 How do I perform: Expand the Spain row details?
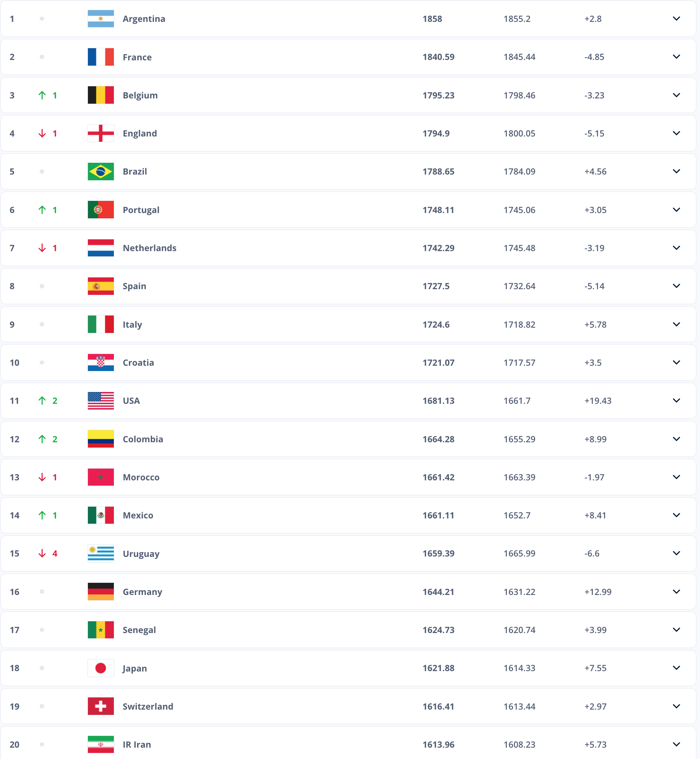676,286
